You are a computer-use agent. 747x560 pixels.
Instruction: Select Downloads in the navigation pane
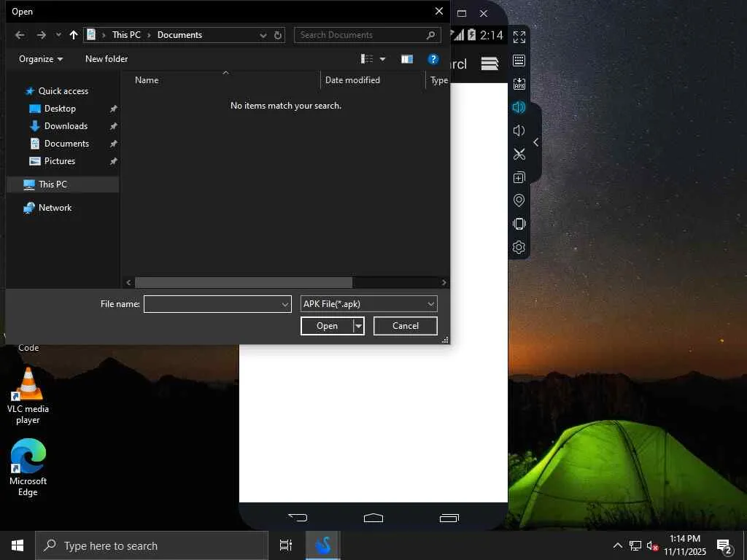(66, 126)
